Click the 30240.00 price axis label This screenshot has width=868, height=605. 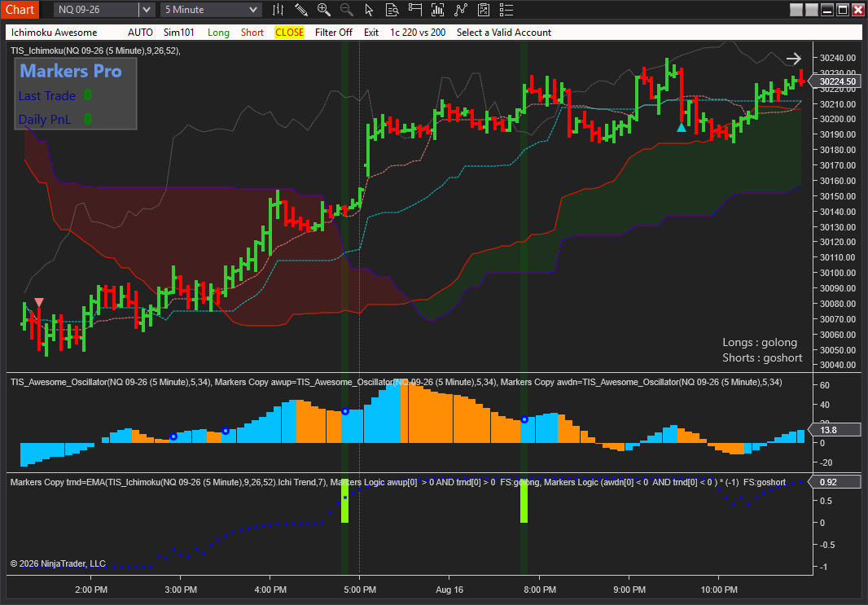pyautogui.click(x=838, y=58)
